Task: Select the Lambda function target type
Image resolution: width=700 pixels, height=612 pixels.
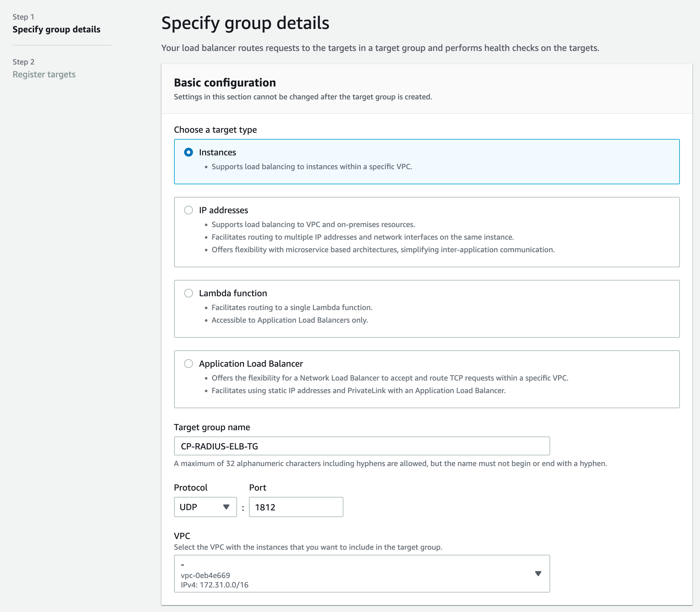Action: [189, 293]
